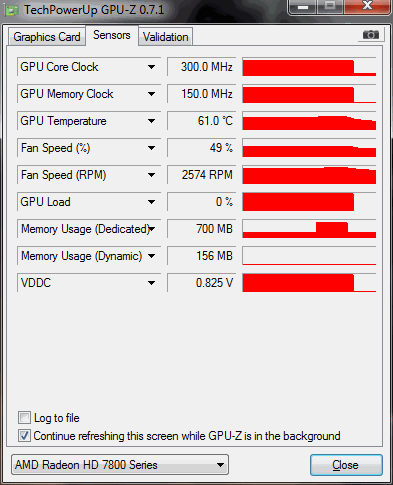The image size is (393, 485).
Task: Click the 61.0 °C temperature value field
Action: 201,121
